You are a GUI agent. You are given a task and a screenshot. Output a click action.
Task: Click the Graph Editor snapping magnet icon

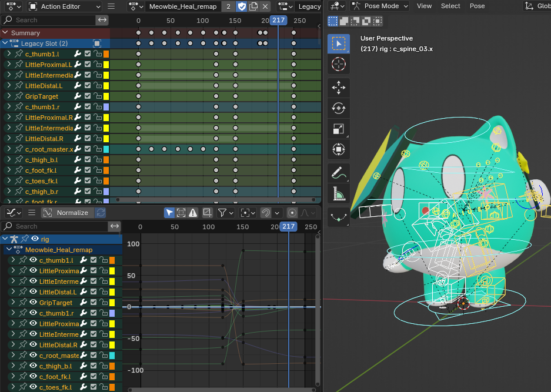pos(266,213)
